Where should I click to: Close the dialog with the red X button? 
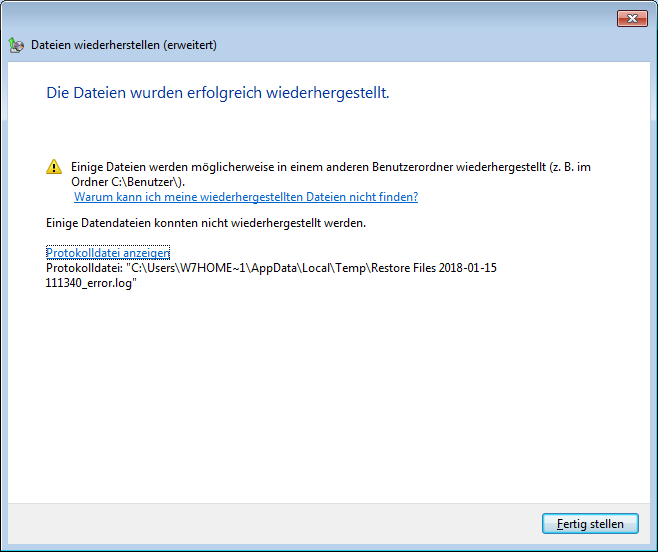coord(631,19)
